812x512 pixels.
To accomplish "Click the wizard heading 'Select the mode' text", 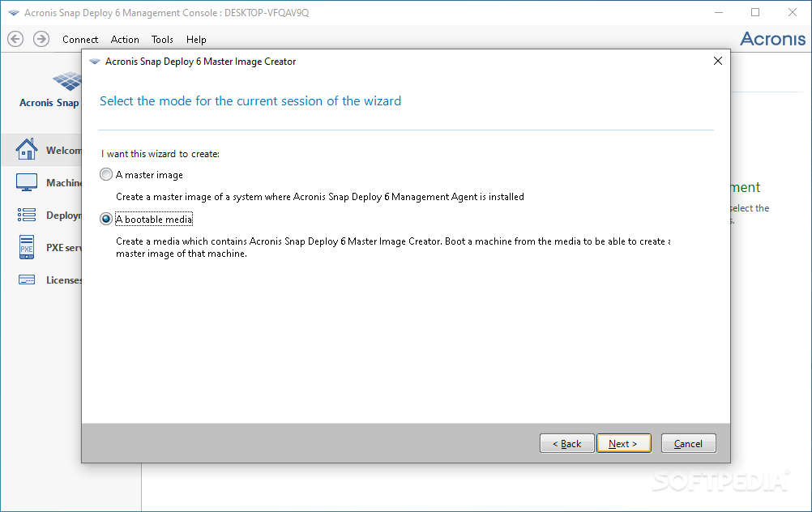I will pyautogui.click(x=250, y=101).
